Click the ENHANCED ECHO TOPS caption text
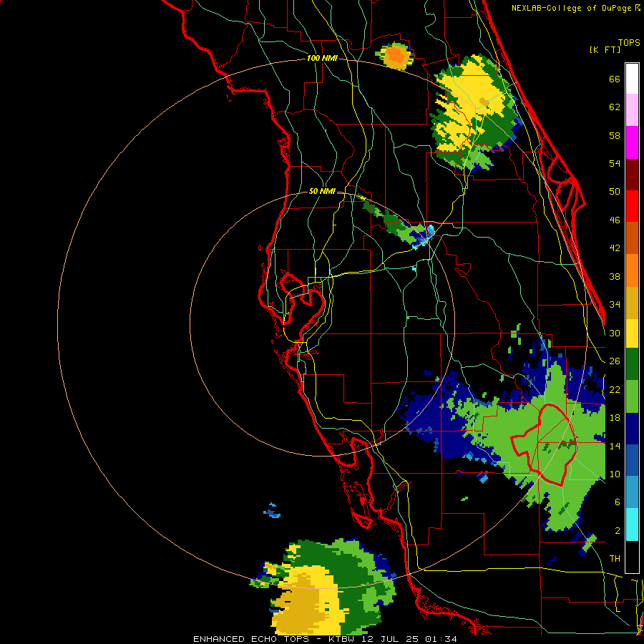This screenshot has width=644, height=644. tap(253, 639)
